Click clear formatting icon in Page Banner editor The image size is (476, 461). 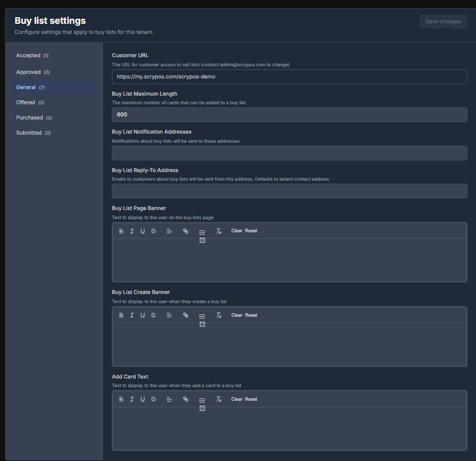[219, 231]
